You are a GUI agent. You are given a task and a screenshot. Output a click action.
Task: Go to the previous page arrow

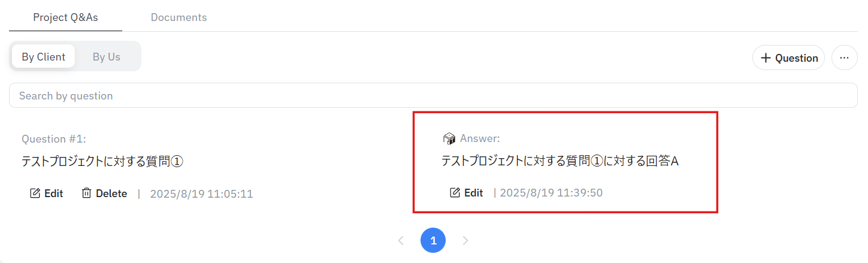click(x=401, y=241)
